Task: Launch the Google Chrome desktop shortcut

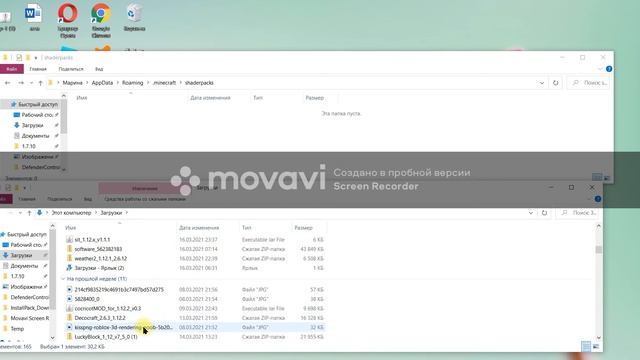Action: click(x=101, y=20)
